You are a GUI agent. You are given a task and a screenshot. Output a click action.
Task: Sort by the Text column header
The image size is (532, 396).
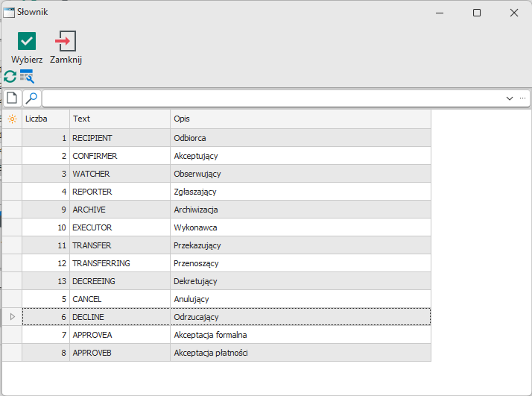[119, 119]
